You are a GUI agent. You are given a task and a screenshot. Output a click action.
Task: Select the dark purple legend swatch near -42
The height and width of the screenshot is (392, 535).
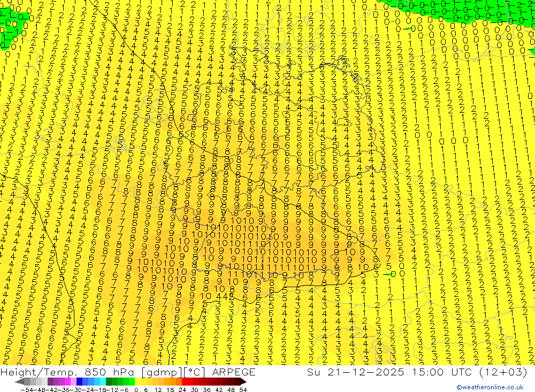click(x=50, y=381)
